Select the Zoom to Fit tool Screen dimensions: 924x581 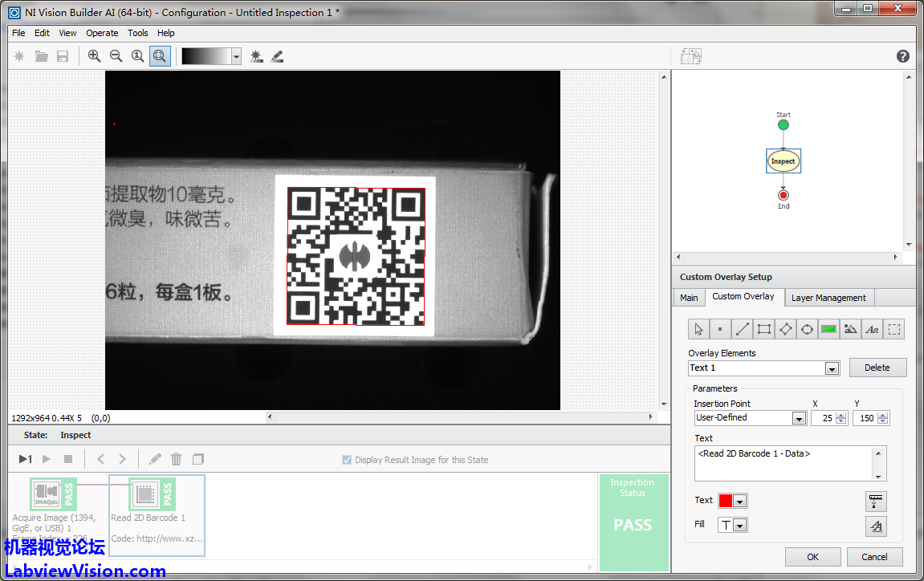click(160, 56)
